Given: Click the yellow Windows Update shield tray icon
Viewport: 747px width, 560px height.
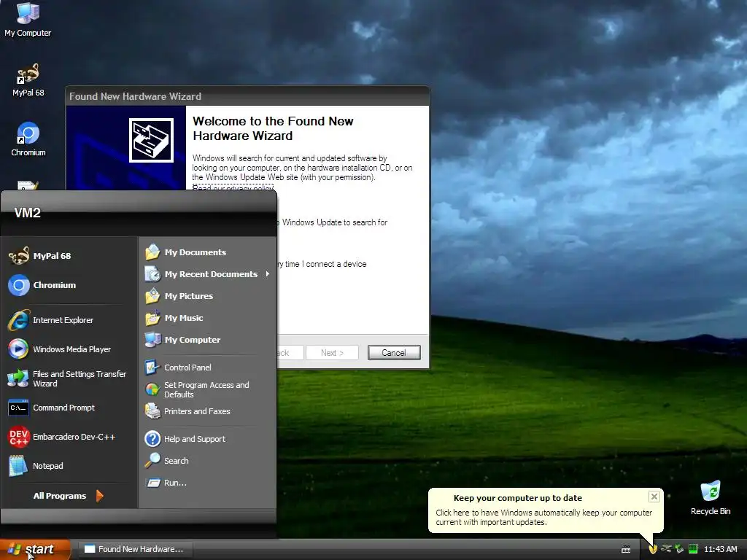Looking at the screenshot, I should (653, 549).
